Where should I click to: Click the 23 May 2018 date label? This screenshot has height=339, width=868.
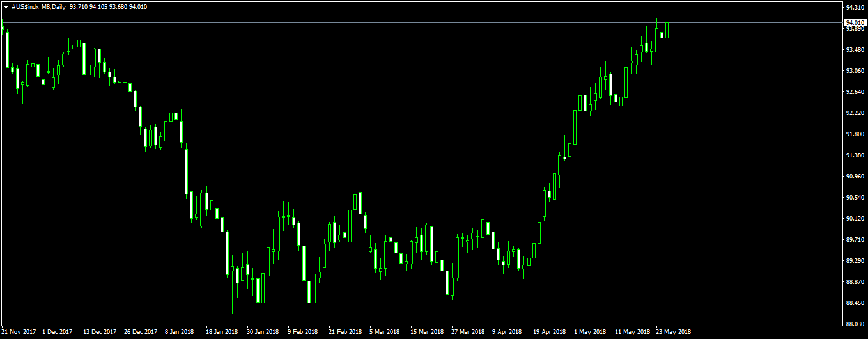coord(673,332)
